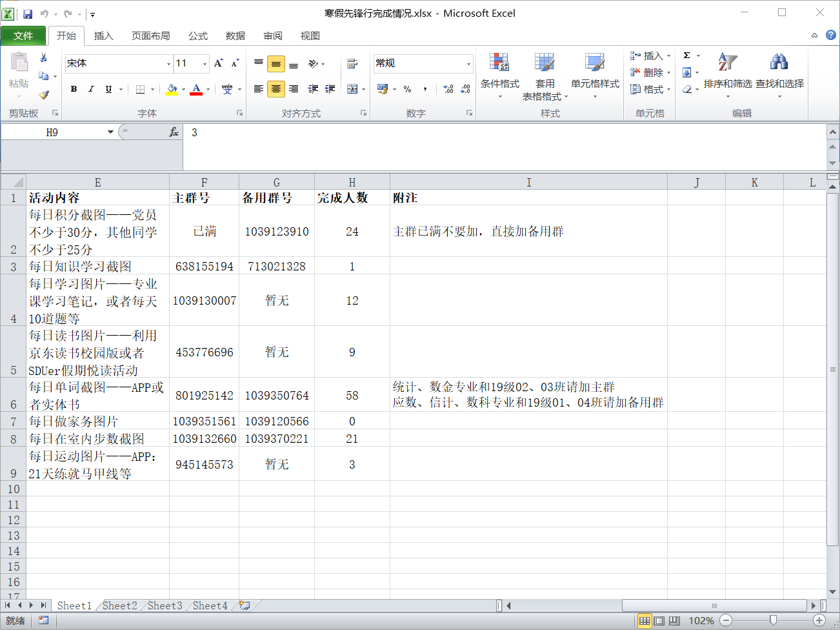Screen dimensions: 840x630
Task: Open the 文件 (File) menu button
Action: point(23,36)
